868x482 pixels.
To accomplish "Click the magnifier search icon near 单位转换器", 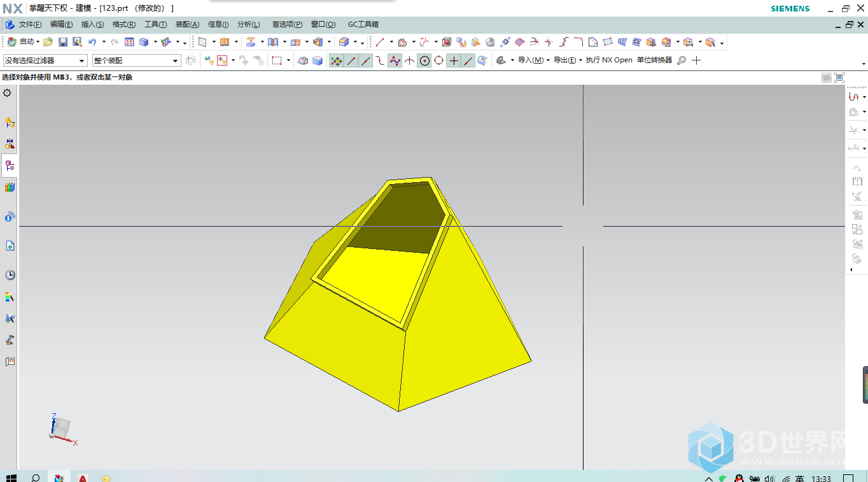I will click(x=682, y=60).
